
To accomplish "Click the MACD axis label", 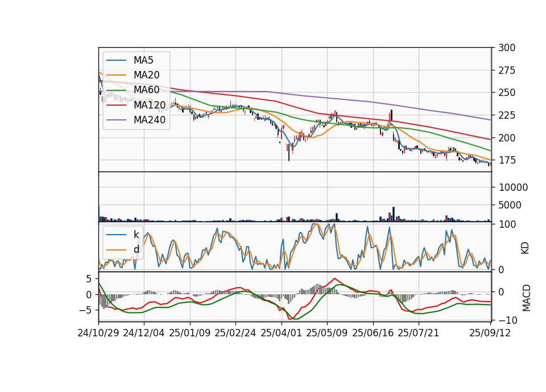I will click(526, 298).
